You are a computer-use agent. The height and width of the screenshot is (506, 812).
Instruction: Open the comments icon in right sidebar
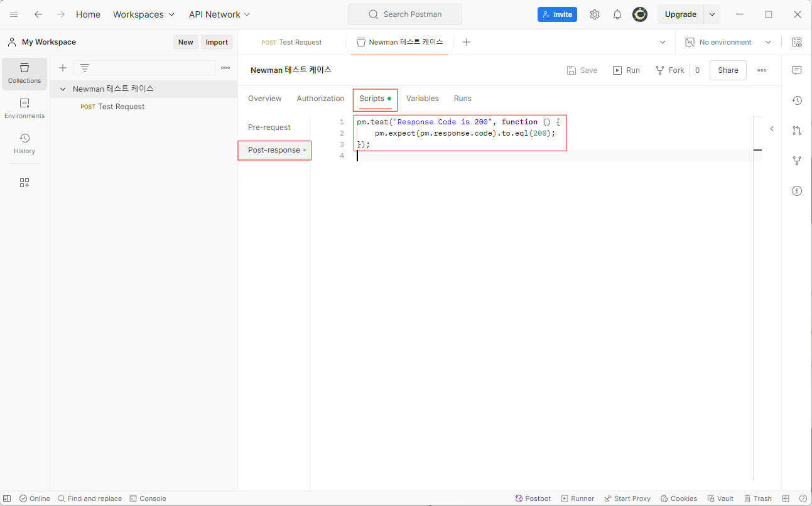click(797, 70)
